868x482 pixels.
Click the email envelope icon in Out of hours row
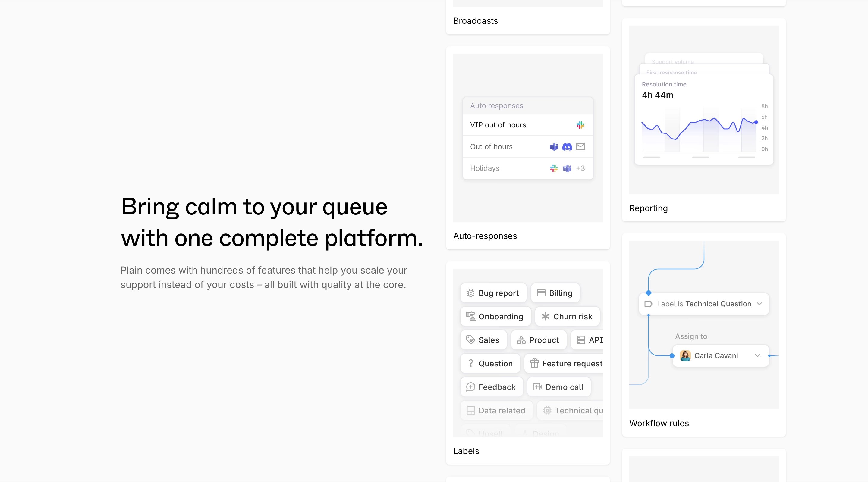580,147
